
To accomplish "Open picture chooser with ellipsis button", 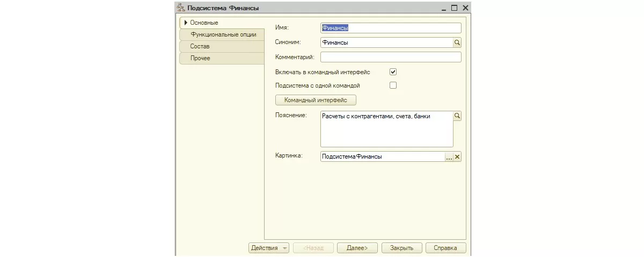I will pyautogui.click(x=449, y=157).
